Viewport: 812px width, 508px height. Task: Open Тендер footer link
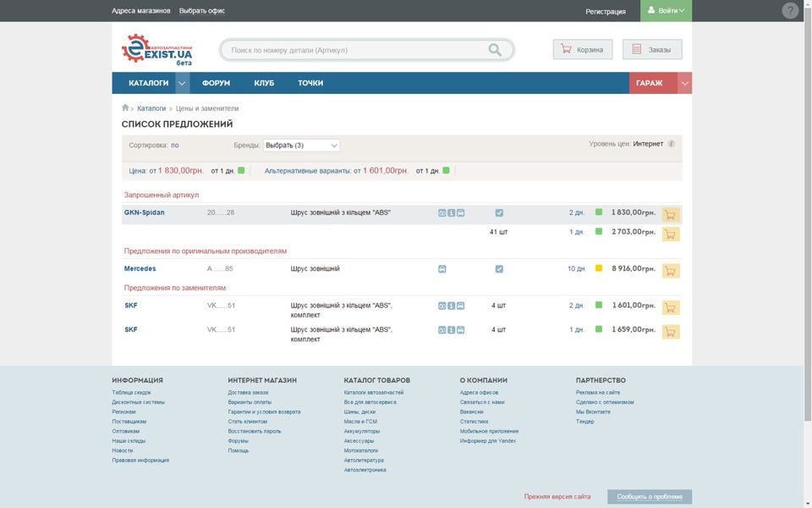pyautogui.click(x=585, y=422)
